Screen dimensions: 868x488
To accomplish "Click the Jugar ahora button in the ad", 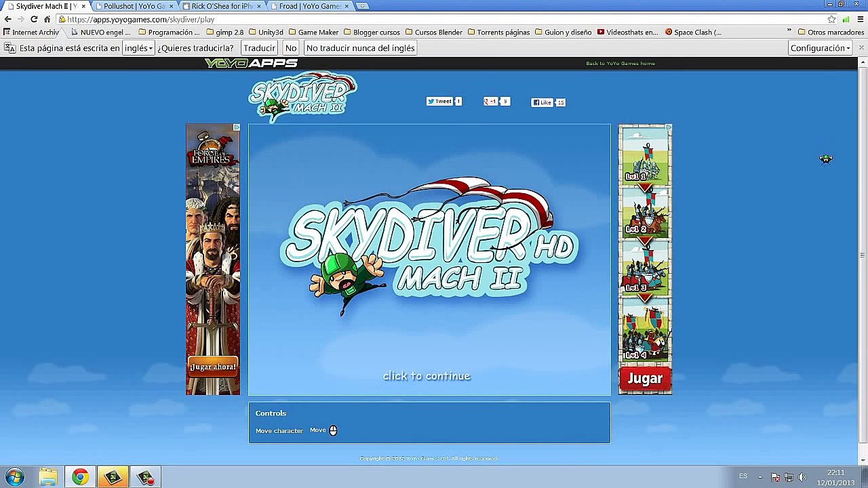I will pyautogui.click(x=213, y=367).
